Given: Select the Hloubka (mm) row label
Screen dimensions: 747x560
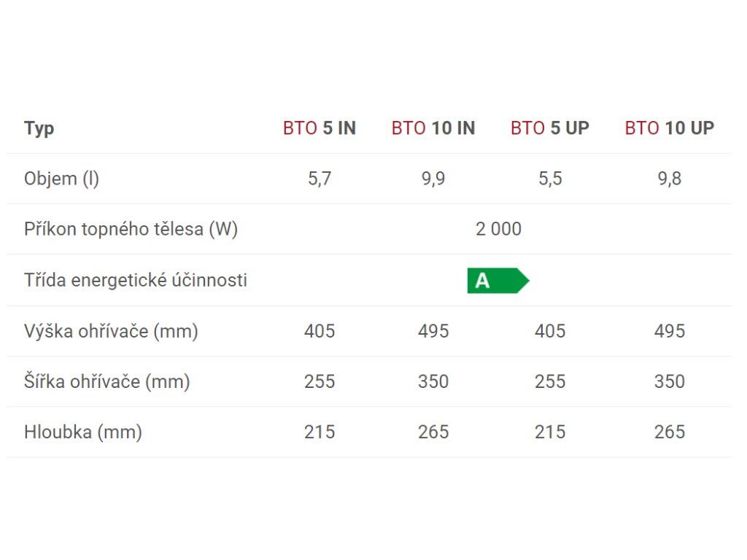Looking at the screenshot, I should pos(83,432).
